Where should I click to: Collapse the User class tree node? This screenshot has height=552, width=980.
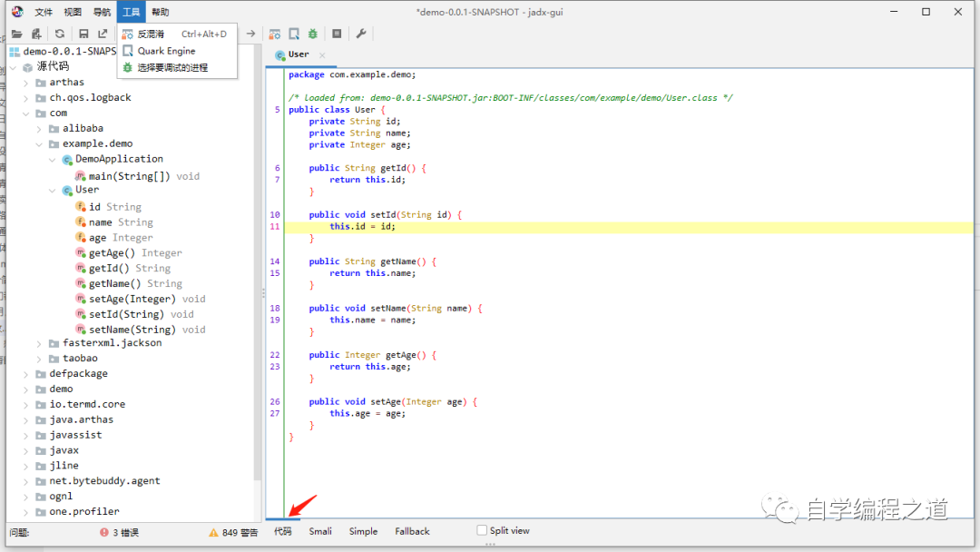click(x=52, y=190)
